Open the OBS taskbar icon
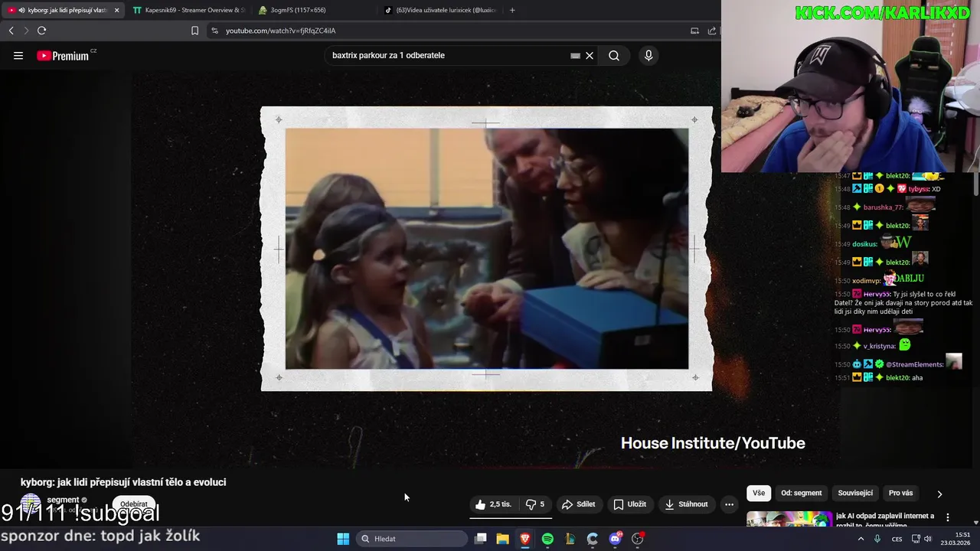This screenshot has height=551, width=980. point(638,539)
